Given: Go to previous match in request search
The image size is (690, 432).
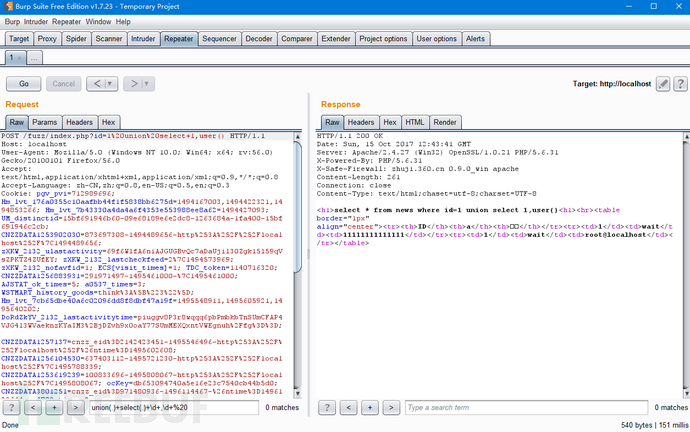Looking at the screenshot, I should point(33,407).
